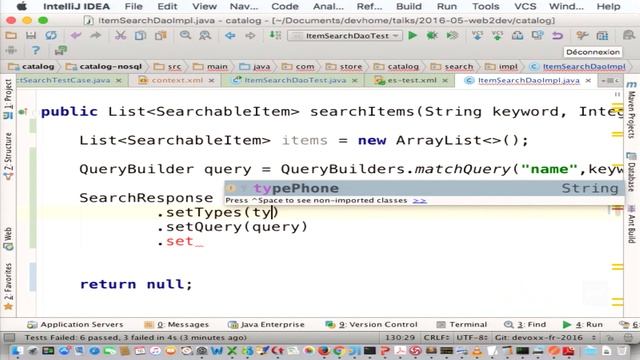Select typePhone completion suggestion

(424, 188)
